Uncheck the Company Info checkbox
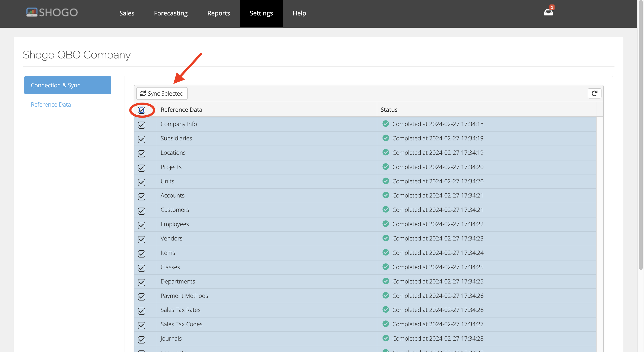Screen dimensions: 644x352 (x=142, y=125)
